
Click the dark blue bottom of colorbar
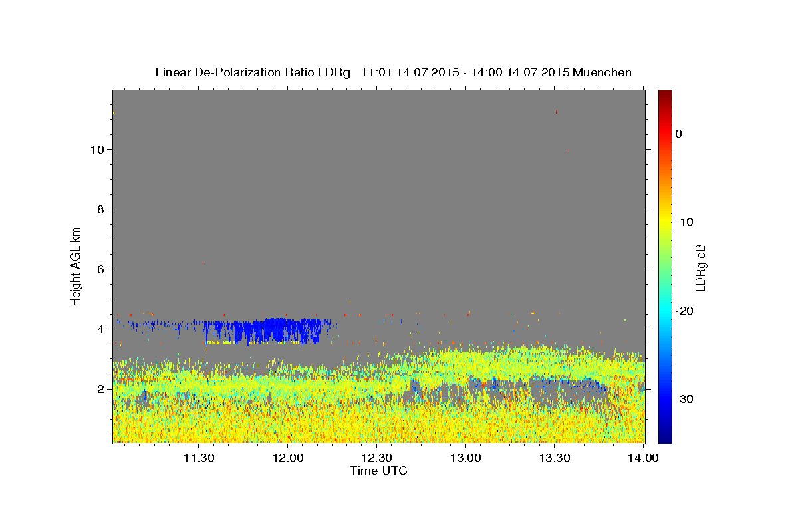tap(665, 439)
